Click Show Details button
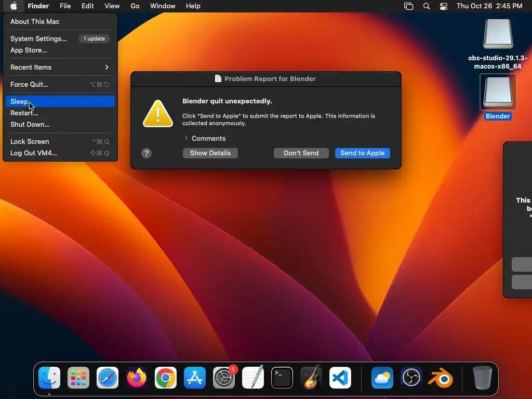Viewport: 532px width, 399px height. (x=210, y=153)
